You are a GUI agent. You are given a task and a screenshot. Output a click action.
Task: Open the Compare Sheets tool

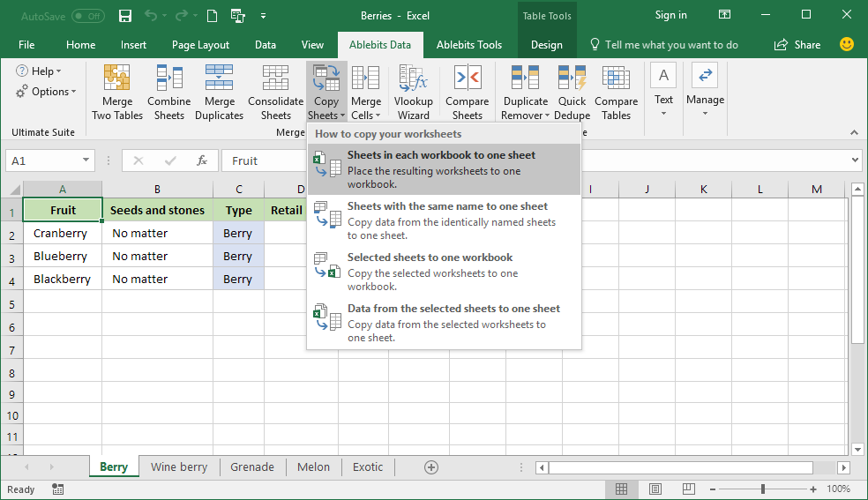pos(468,93)
